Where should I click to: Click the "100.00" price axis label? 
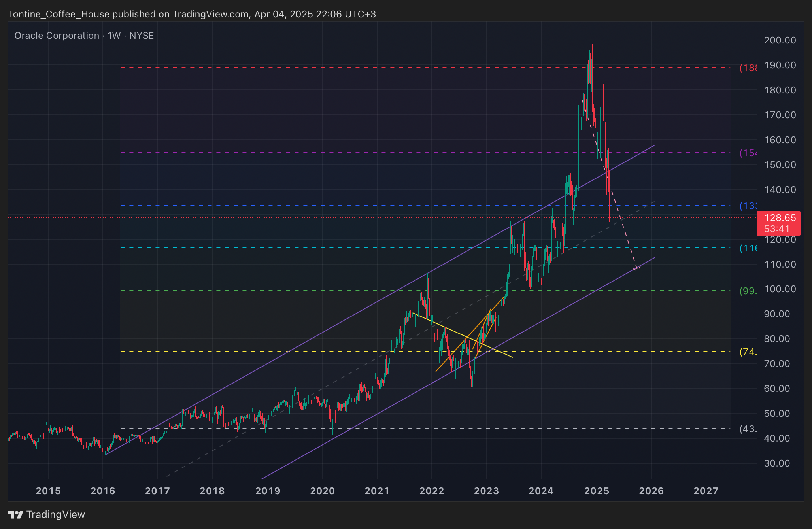pyautogui.click(x=780, y=289)
